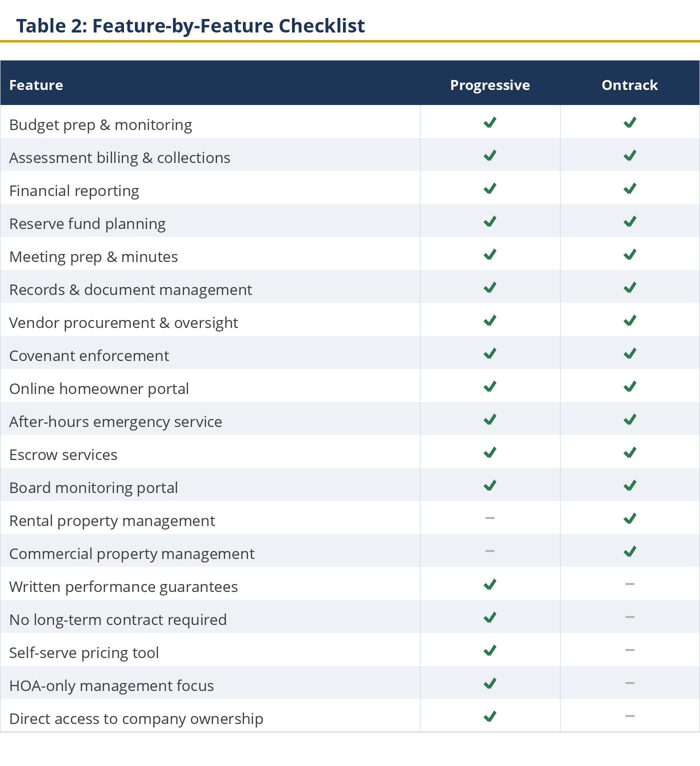The width and height of the screenshot is (700, 766).
Task: Click Progressive checkmark for Covenant enforcement
Action: pyautogui.click(x=490, y=353)
